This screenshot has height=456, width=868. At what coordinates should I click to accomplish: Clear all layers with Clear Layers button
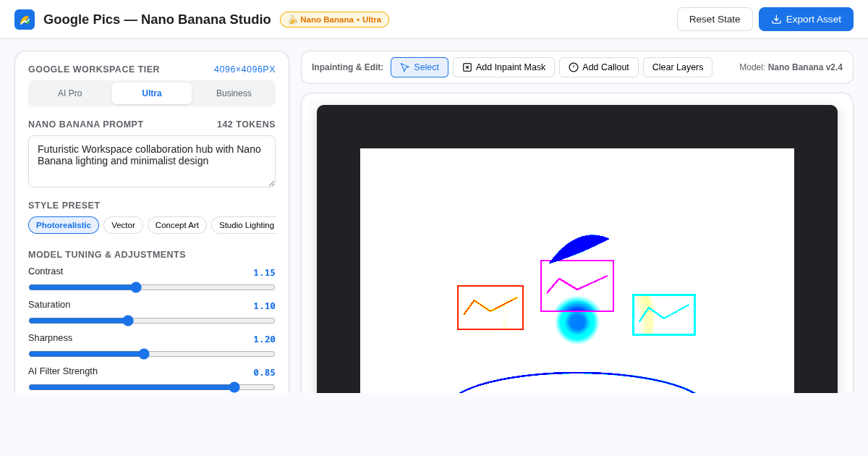pos(678,67)
